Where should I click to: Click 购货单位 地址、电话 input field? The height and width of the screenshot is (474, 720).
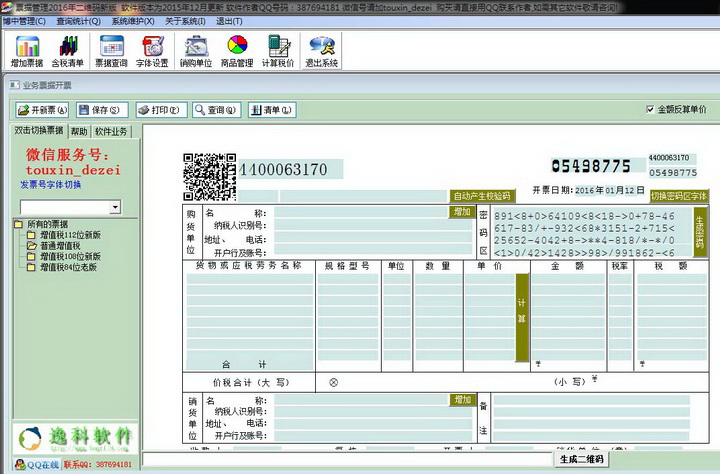[x=373, y=237]
